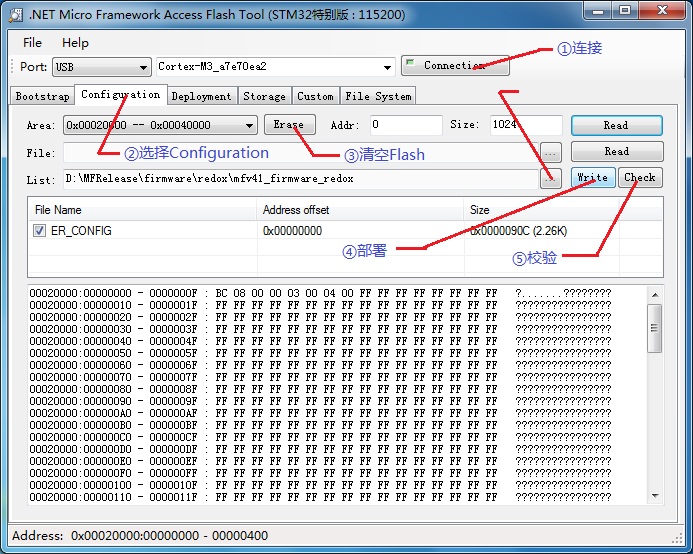Sort by Address offset column header
The width and height of the screenshot is (693, 554).
360,210
